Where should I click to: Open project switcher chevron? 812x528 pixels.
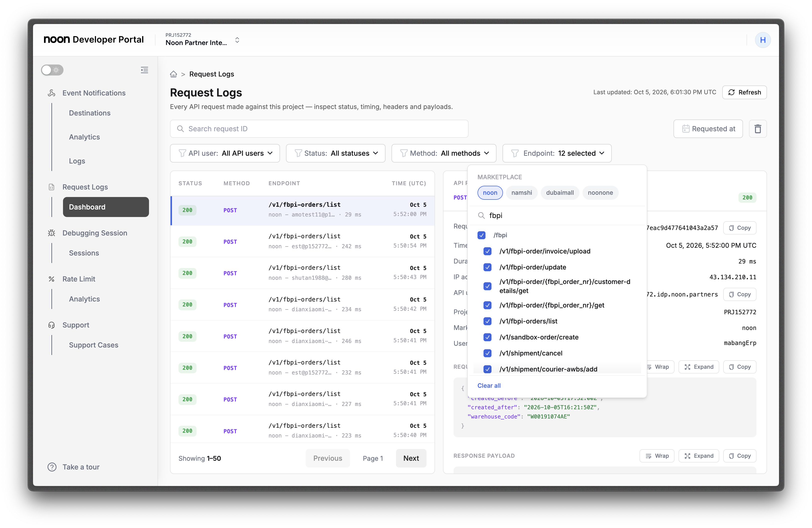[x=237, y=40]
